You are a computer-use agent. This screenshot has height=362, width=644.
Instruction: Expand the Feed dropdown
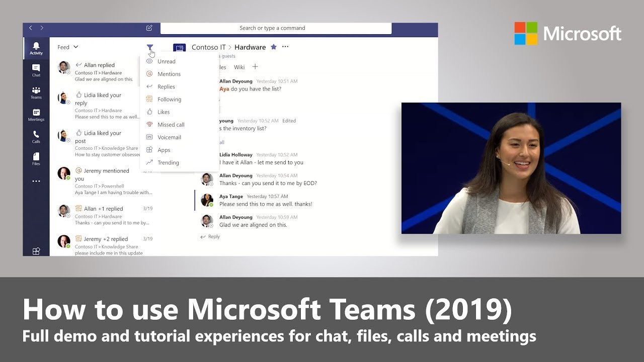point(68,47)
